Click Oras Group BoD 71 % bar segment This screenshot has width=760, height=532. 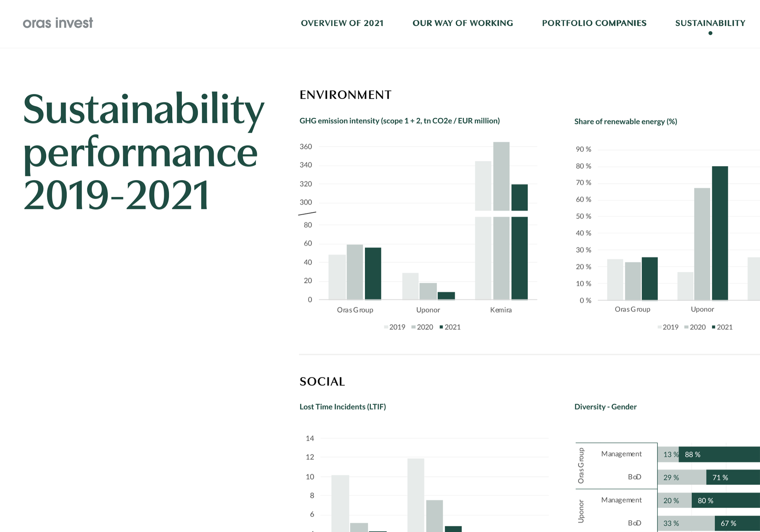pyautogui.click(x=733, y=477)
